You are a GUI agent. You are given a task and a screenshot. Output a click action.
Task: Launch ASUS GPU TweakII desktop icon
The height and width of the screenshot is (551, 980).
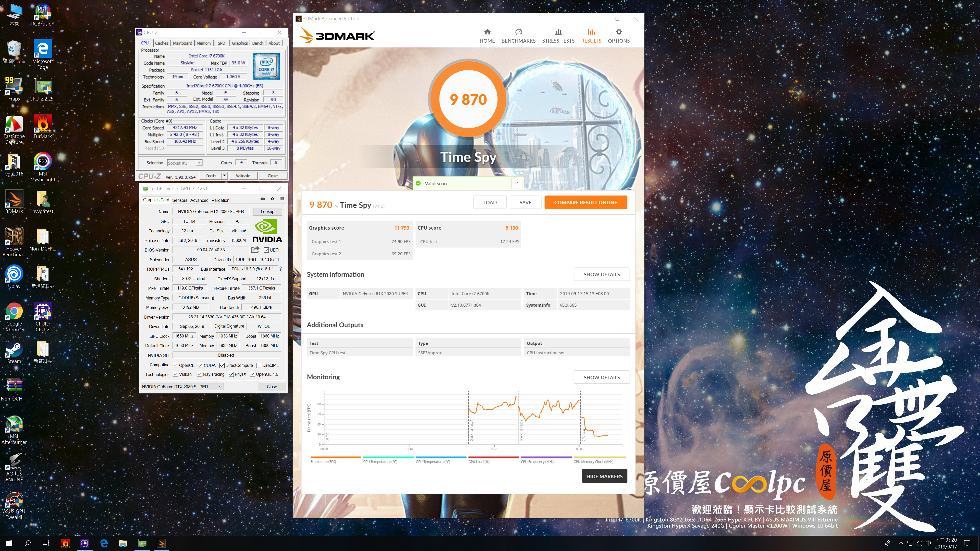pyautogui.click(x=14, y=505)
